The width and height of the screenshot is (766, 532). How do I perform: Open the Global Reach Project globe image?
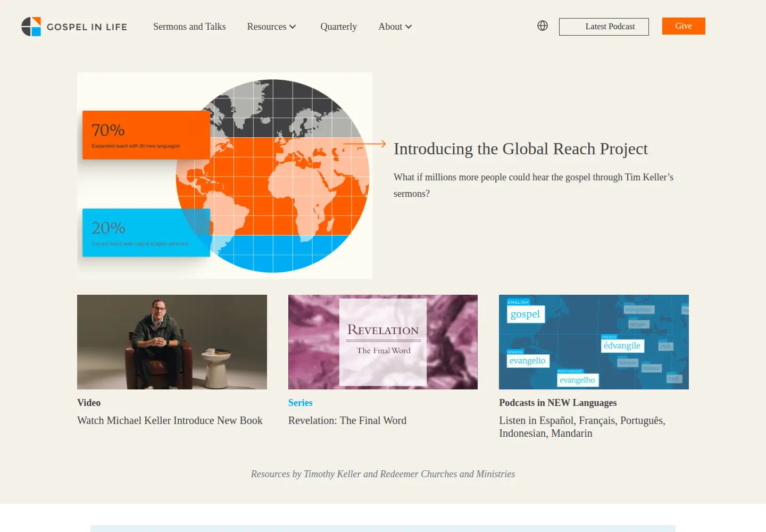[x=224, y=176]
